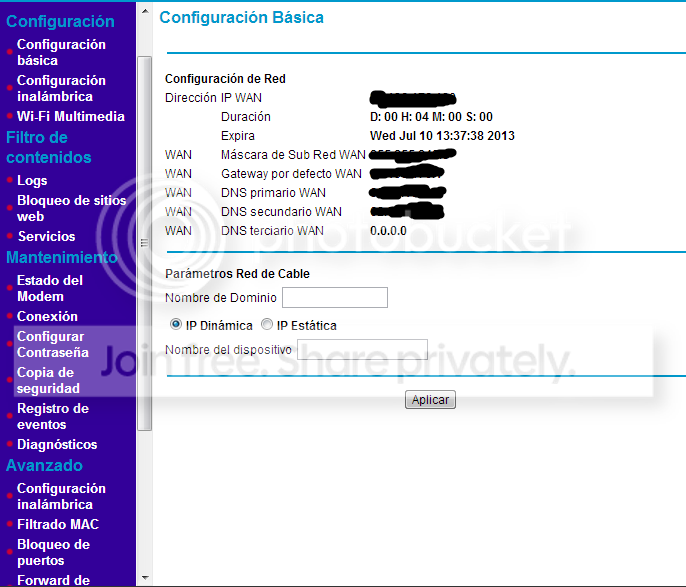Click the sidebar scrollbar down arrow
This screenshot has height=587, width=686.
(144, 579)
